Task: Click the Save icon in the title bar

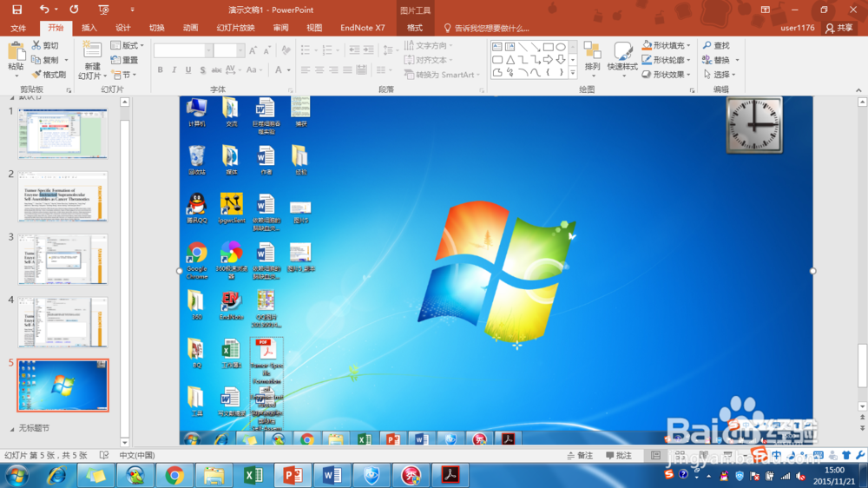Action: pyautogui.click(x=16, y=10)
